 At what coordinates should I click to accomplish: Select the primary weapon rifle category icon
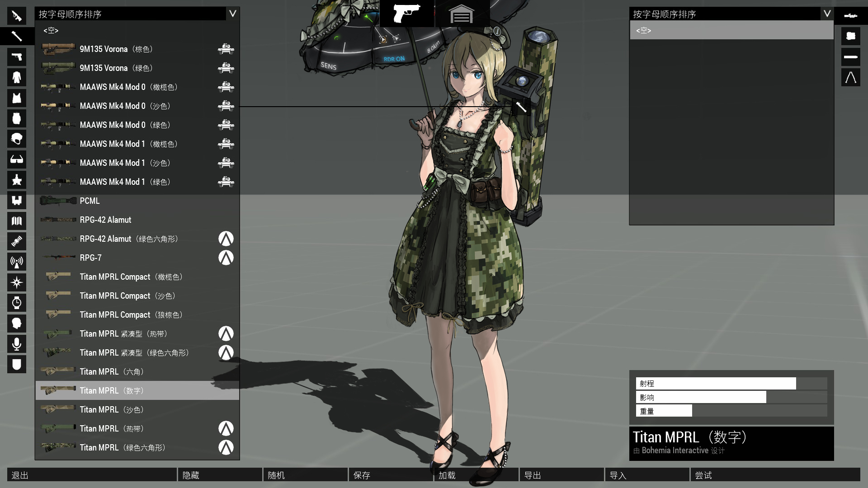[17, 16]
